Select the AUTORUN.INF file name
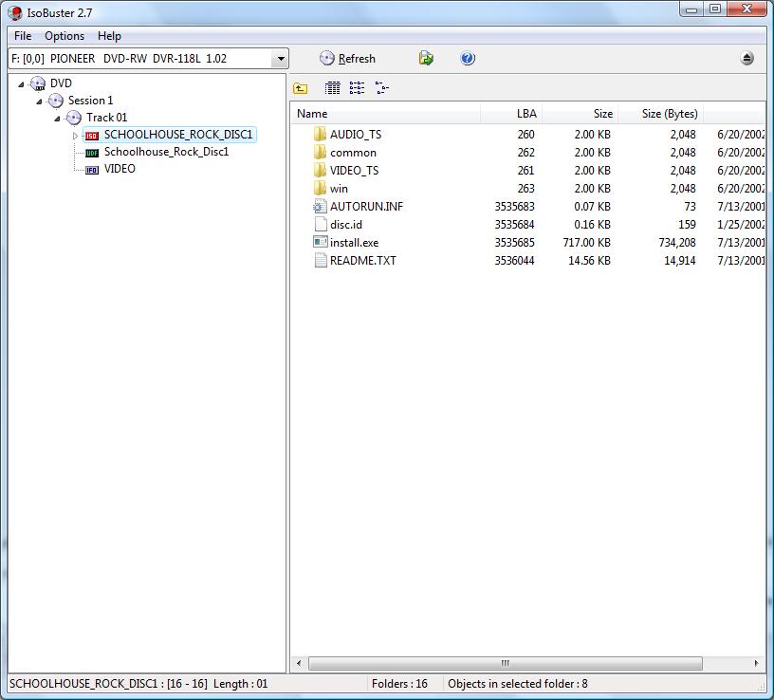Screen dimensions: 774x700 (x=366, y=207)
